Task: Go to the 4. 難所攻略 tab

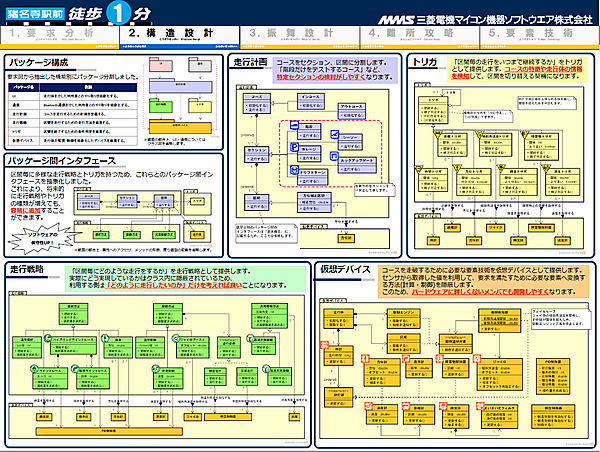Action: [417, 35]
